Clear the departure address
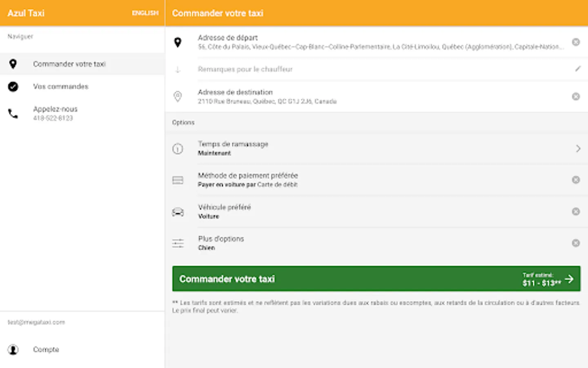 tap(576, 42)
